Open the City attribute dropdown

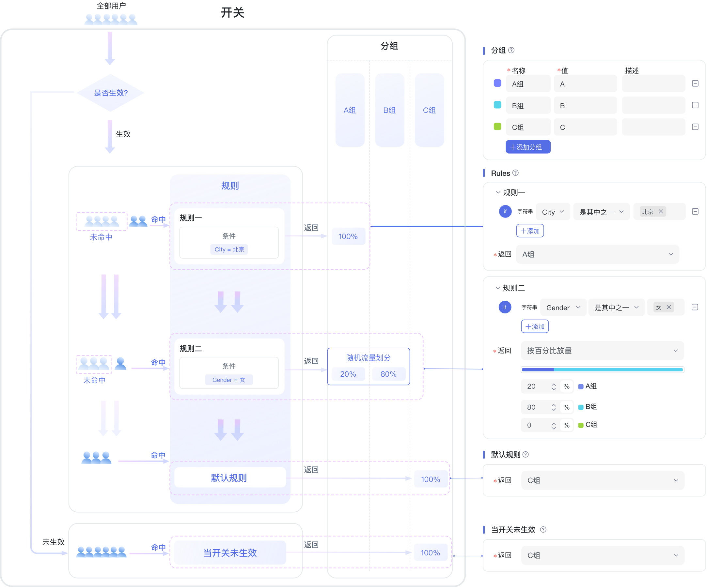(x=553, y=212)
